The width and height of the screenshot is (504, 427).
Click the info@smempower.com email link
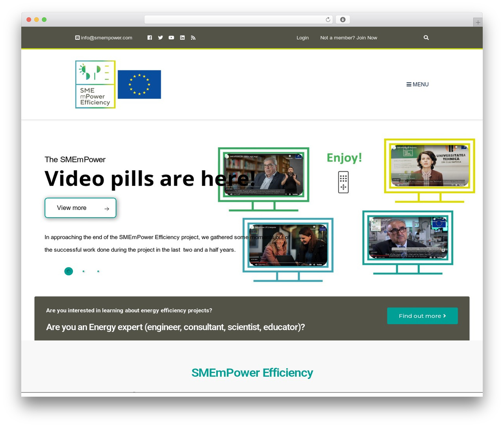click(104, 38)
